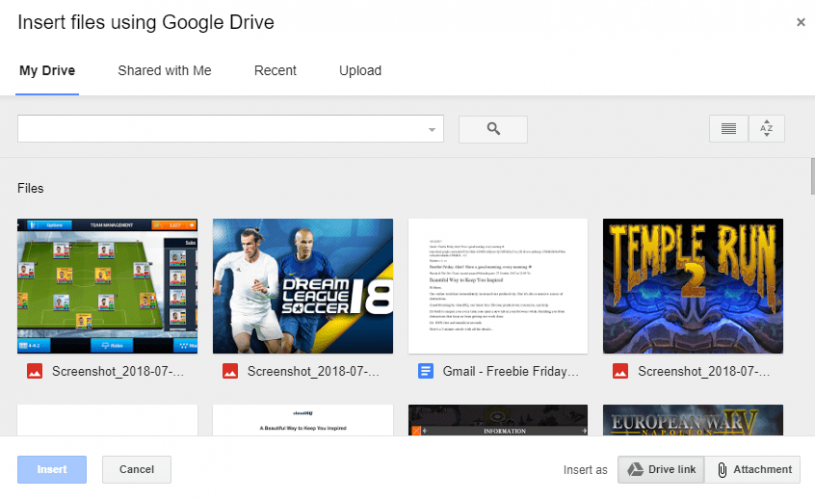This screenshot has height=500, width=815.
Task: Switch to list view layout
Action: [x=728, y=128]
